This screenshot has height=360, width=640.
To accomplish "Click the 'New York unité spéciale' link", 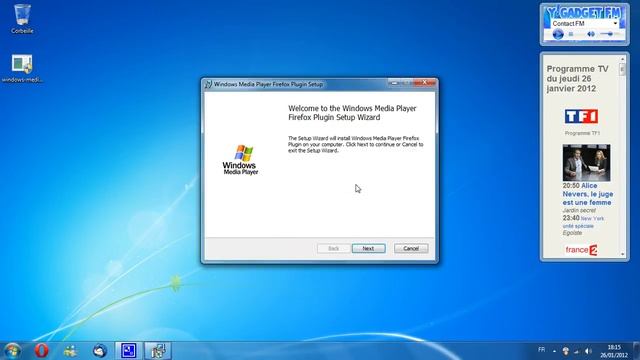I will point(583,222).
